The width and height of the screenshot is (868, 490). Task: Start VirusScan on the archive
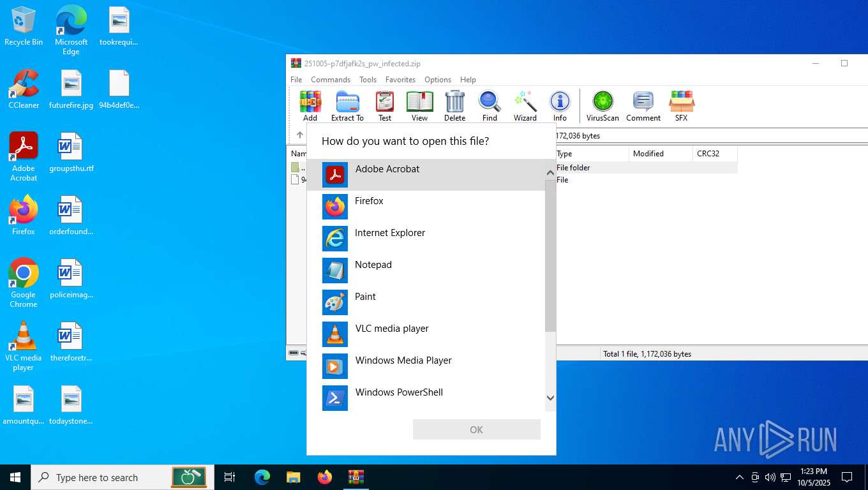(602, 105)
